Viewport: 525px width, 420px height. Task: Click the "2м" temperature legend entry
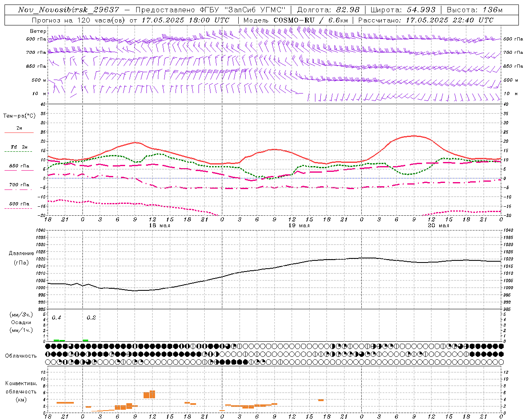pos(19,128)
